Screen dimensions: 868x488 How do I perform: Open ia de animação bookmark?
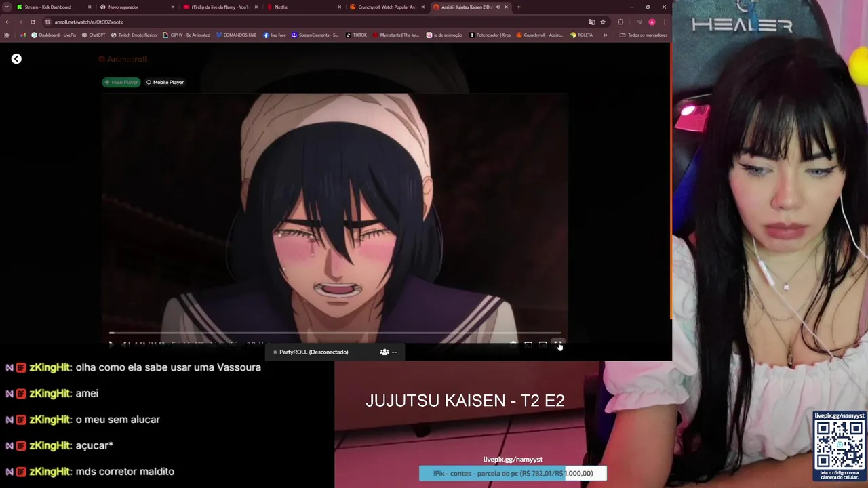click(x=444, y=35)
